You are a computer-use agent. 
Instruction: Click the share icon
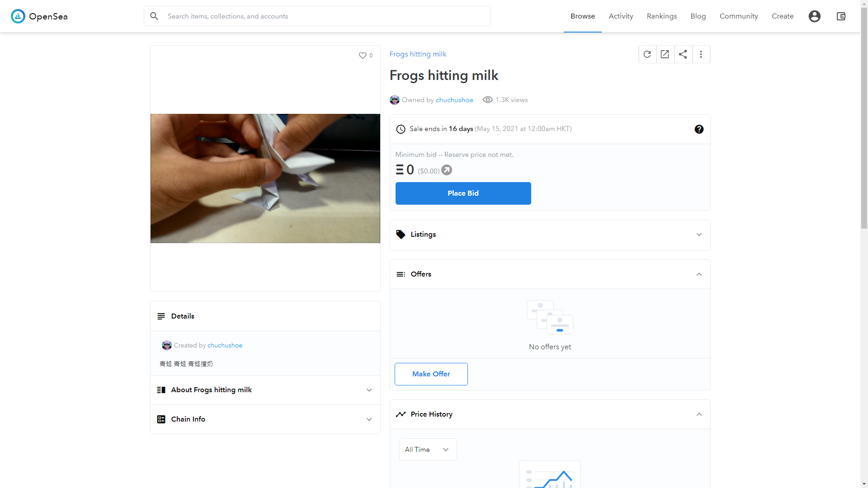tap(683, 54)
